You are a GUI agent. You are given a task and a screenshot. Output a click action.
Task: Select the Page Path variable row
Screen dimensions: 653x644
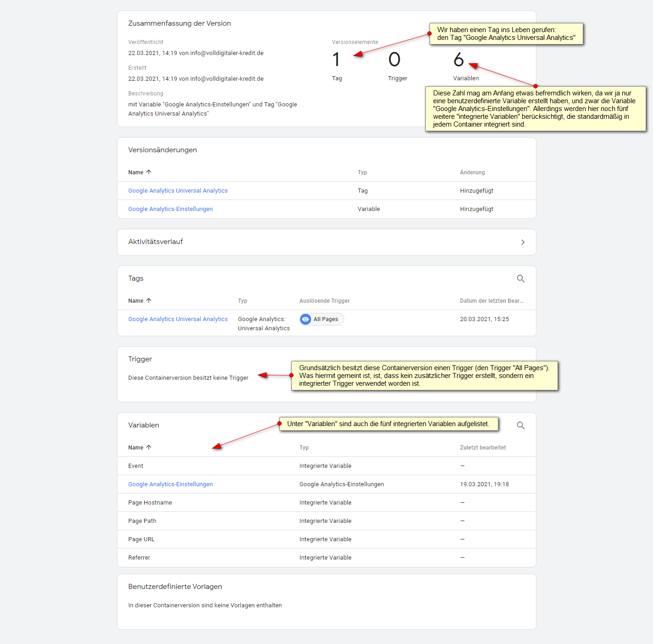(327, 521)
